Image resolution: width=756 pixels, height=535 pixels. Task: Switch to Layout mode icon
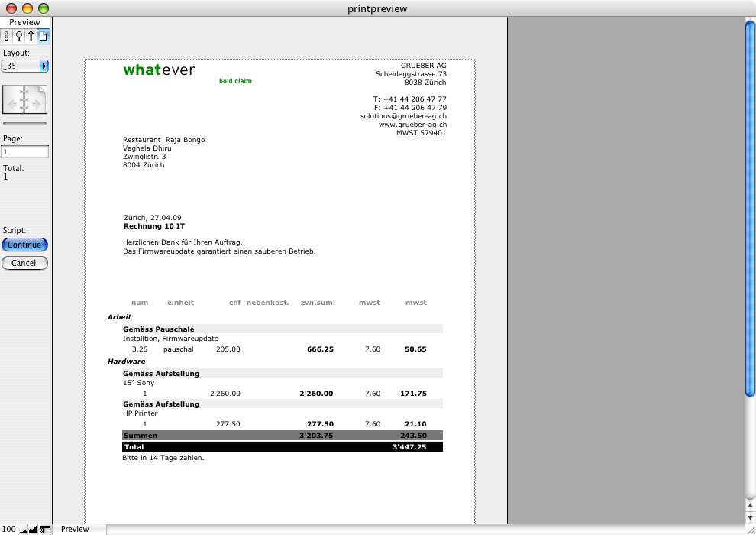point(31,36)
